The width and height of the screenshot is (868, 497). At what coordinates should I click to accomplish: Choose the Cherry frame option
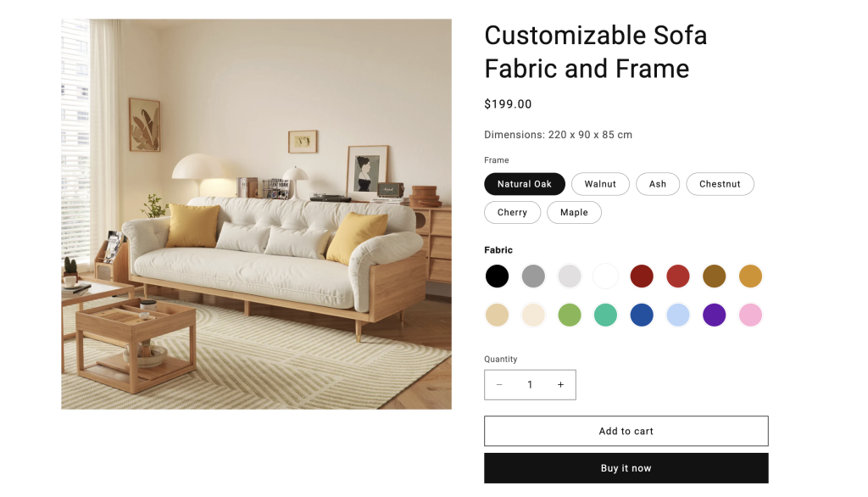(512, 212)
